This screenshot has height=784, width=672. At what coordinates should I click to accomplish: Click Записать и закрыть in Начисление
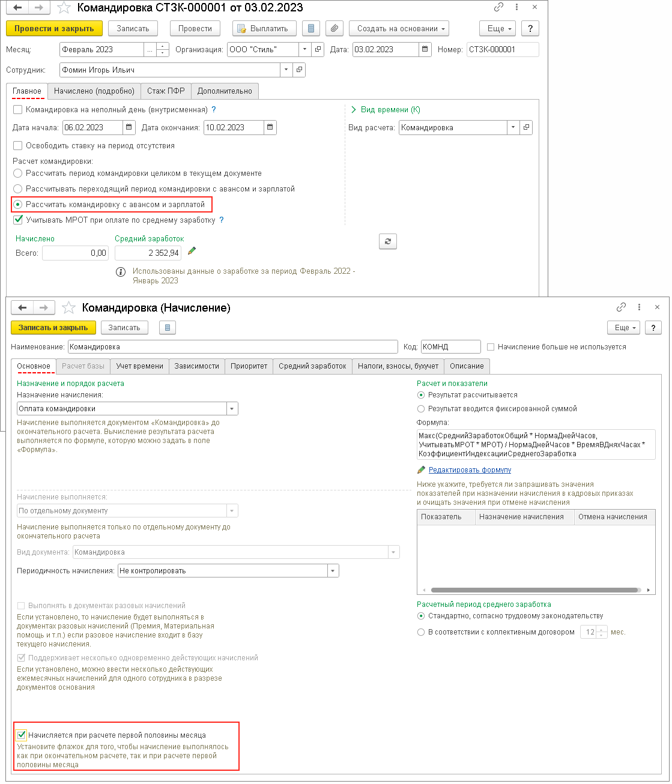(x=53, y=328)
